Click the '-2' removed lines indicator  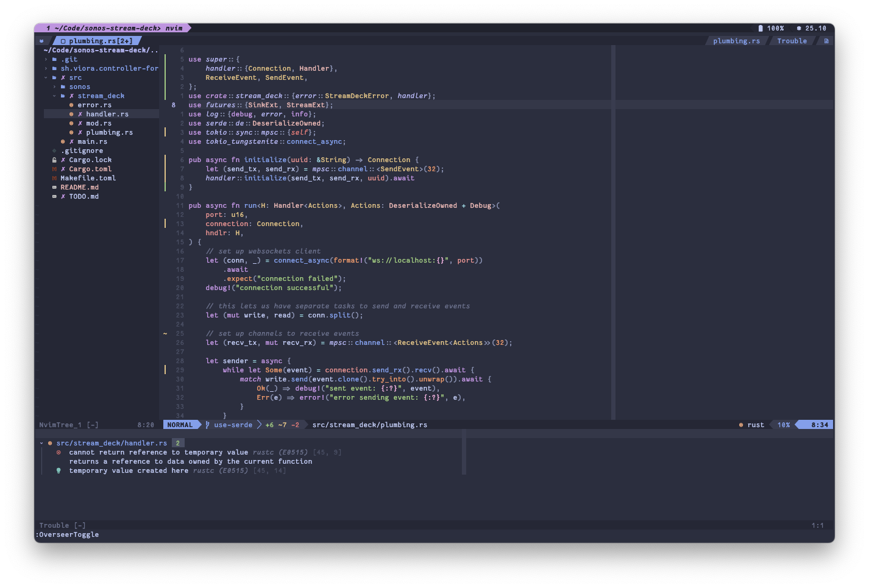click(295, 425)
